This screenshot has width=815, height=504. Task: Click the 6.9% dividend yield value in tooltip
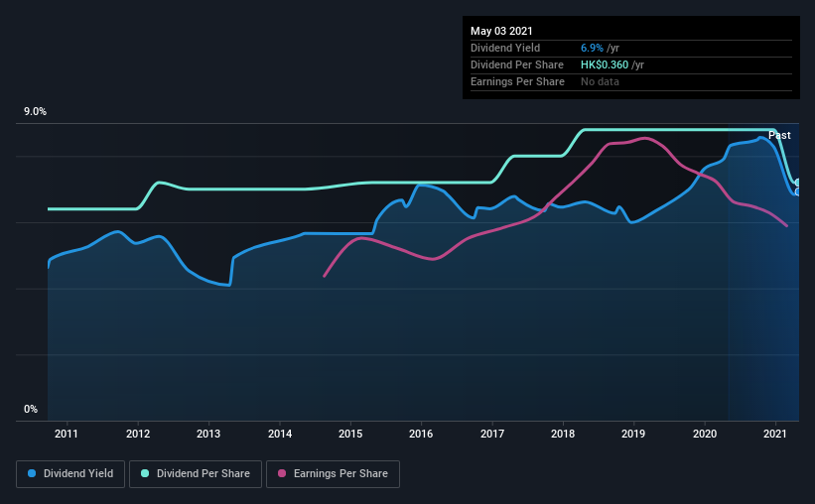592,48
